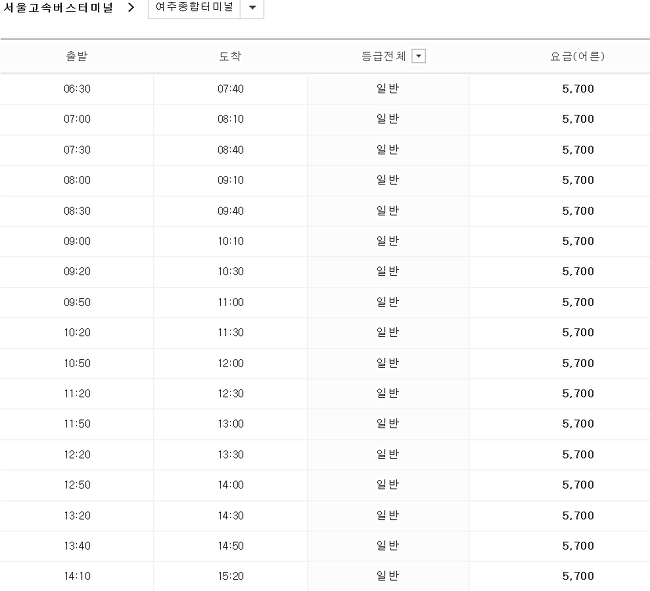Select the 08:30 departure time
This screenshot has height=591, width=650.
click(77, 211)
